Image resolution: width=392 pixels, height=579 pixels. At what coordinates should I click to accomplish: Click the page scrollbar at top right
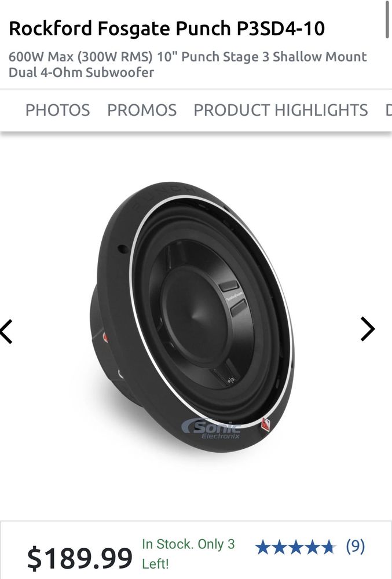click(x=387, y=19)
